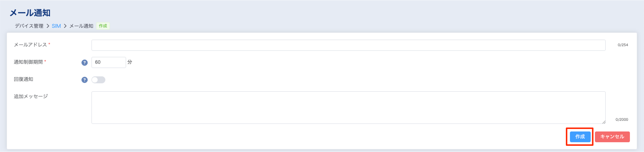Click the green 作成 status badge
644x152 pixels.
pos(103,26)
